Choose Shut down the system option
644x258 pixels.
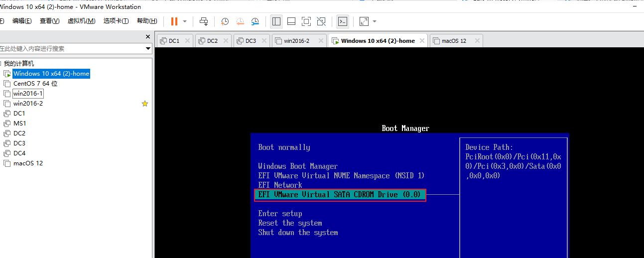tap(298, 233)
